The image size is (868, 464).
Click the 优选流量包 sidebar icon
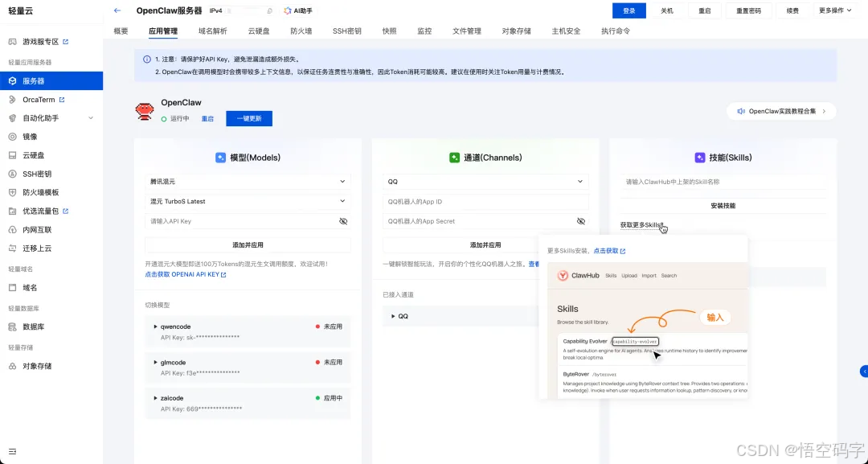coord(12,211)
